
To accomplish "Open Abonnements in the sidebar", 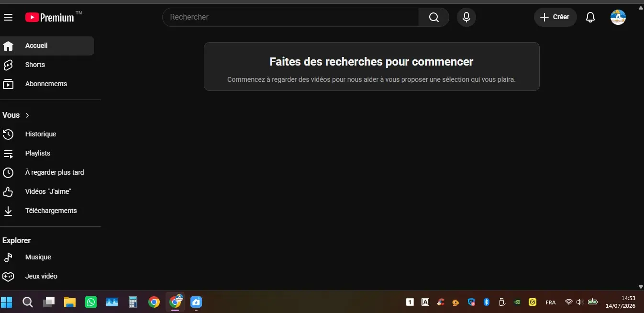I will (47, 84).
